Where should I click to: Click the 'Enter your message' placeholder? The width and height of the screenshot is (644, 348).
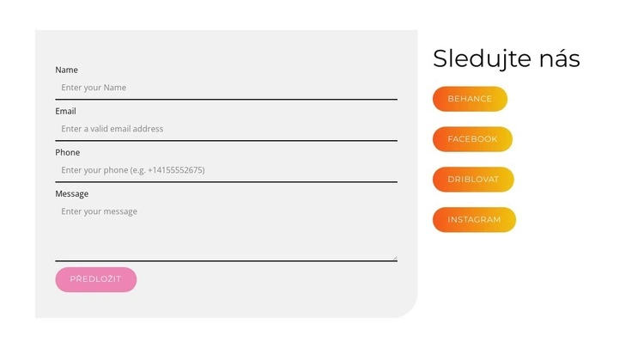pyautogui.click(x=100, y=211)
